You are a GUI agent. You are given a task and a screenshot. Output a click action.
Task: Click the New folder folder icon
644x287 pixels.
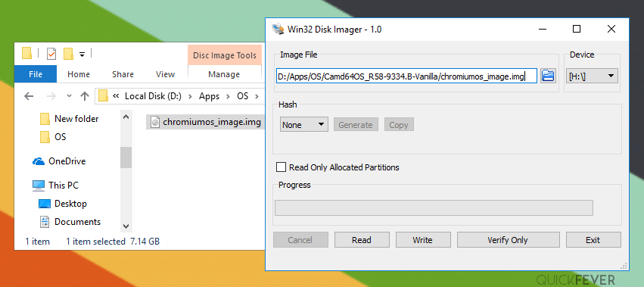[x=45, y=119]
